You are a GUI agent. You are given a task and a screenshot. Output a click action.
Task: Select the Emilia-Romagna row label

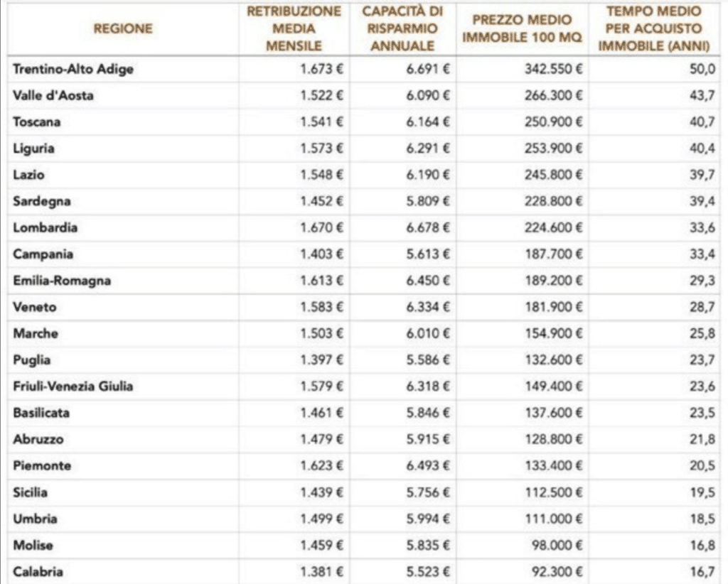coord(62,281)
